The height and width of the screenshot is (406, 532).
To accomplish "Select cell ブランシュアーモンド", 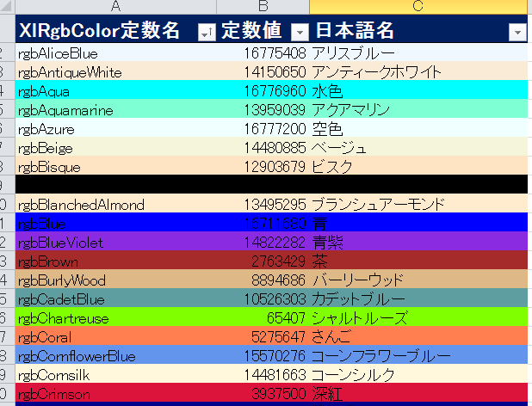I will click(418, 204).
